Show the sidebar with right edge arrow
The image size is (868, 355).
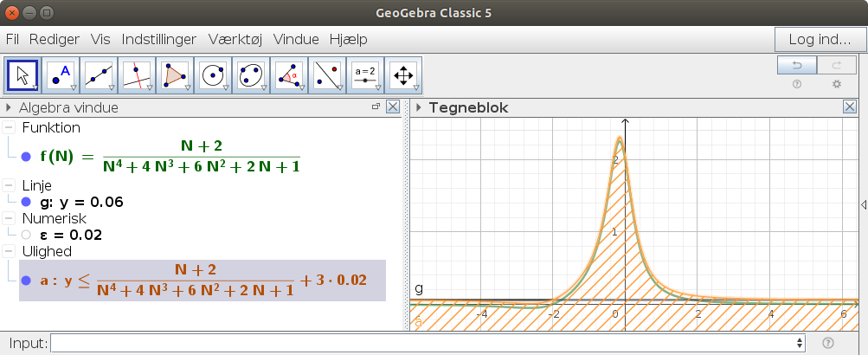pos(864,205)
